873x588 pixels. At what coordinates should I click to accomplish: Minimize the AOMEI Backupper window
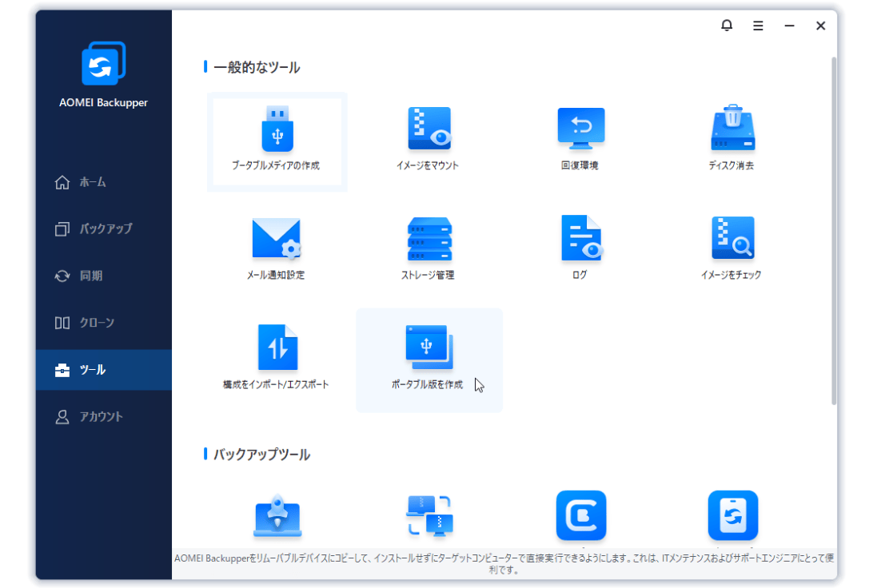point(789,26)
